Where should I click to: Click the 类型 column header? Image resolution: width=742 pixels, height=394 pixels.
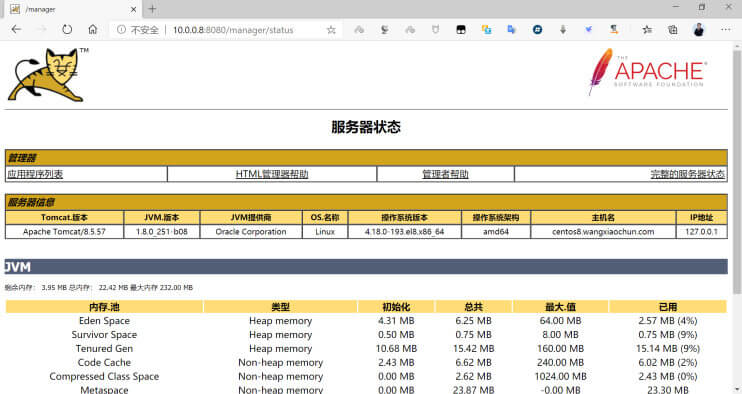[280, 306]
